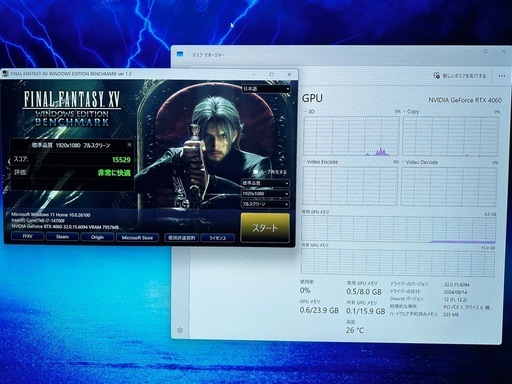
Task: Click the Copy usage graph in Task Manager
Action: coord(451,136)
